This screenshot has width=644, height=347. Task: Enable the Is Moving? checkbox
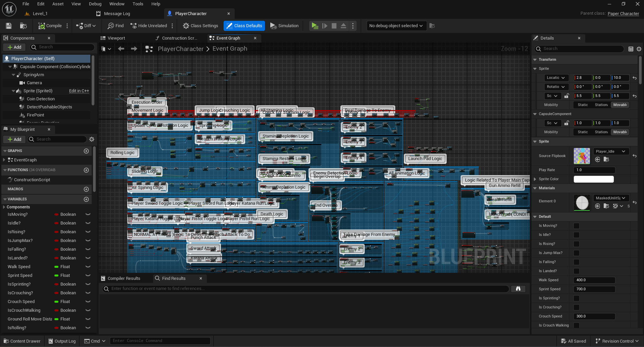coord(577,226)
